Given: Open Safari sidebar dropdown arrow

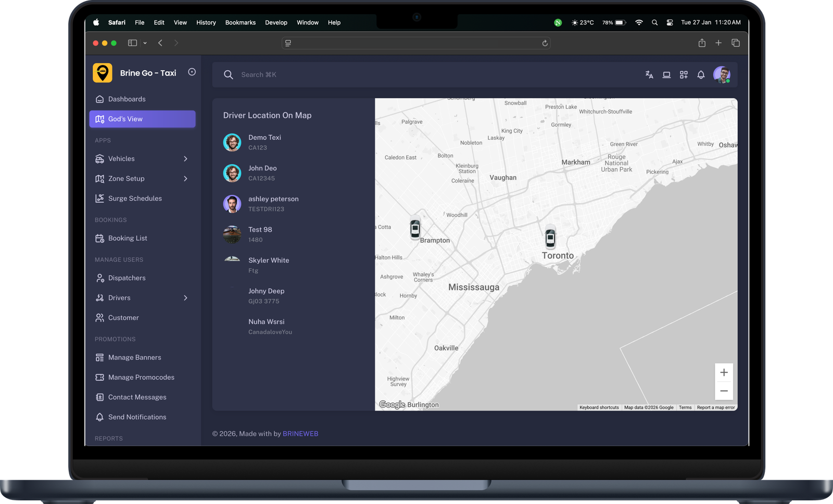Looking at the screenshot, I should click(x=145, y=43).
